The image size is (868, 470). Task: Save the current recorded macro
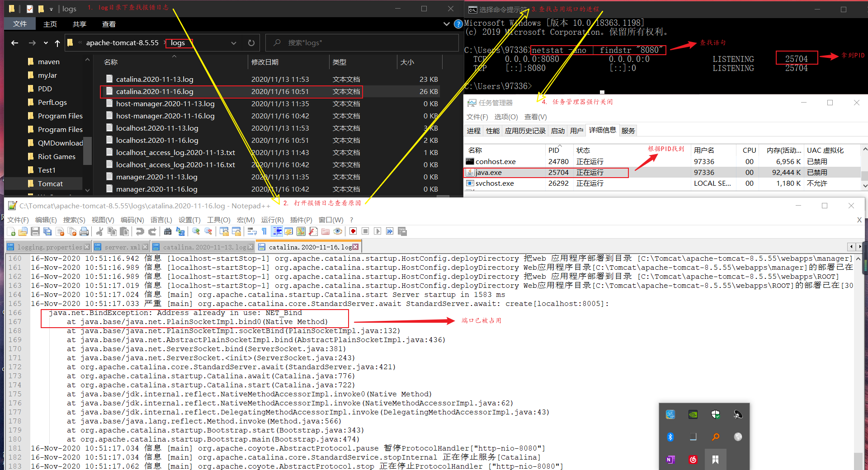pyautogui.click(x=402, y=231)
